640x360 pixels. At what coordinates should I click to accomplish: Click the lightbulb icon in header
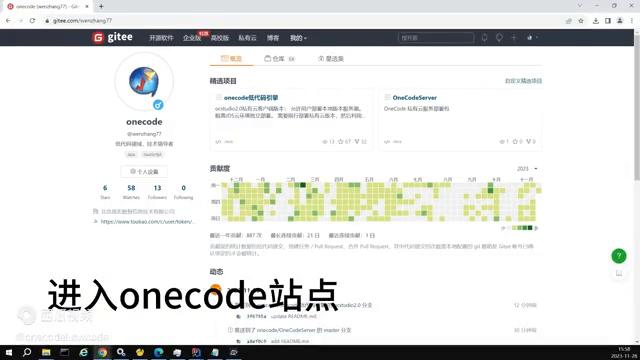pos(499,38)
